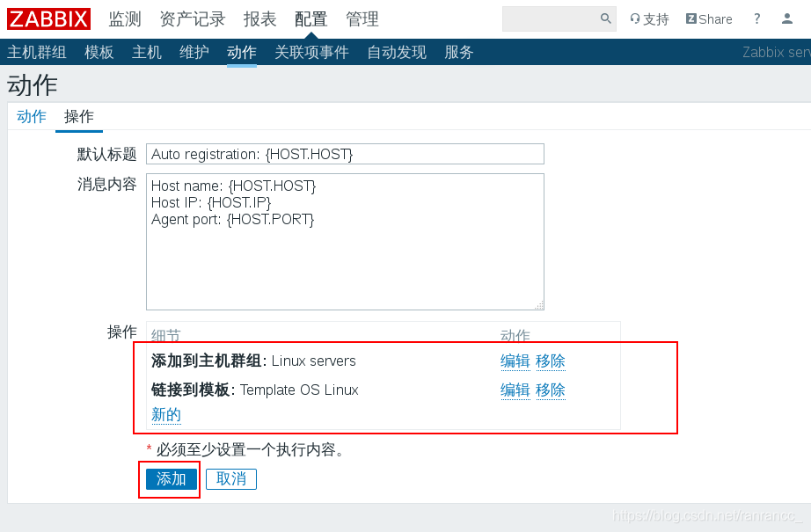
Task: Switch to the 动作 form tab
Action: [32, 116]
